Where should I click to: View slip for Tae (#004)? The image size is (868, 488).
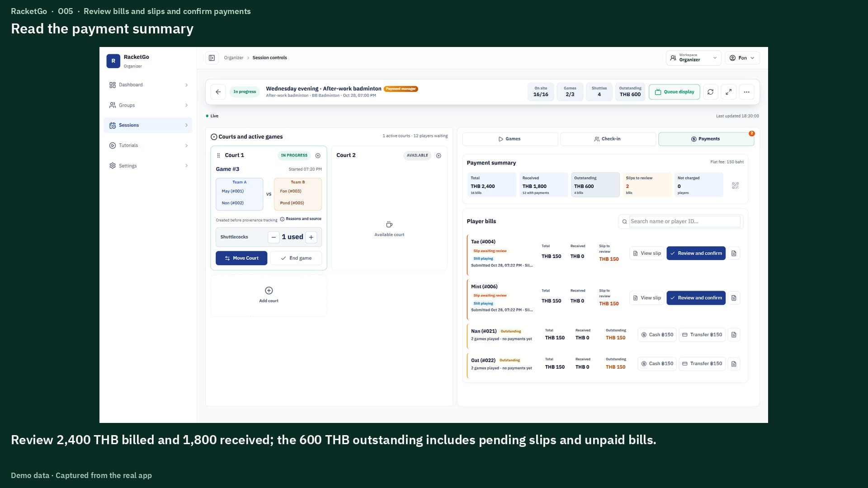(647, 253)
